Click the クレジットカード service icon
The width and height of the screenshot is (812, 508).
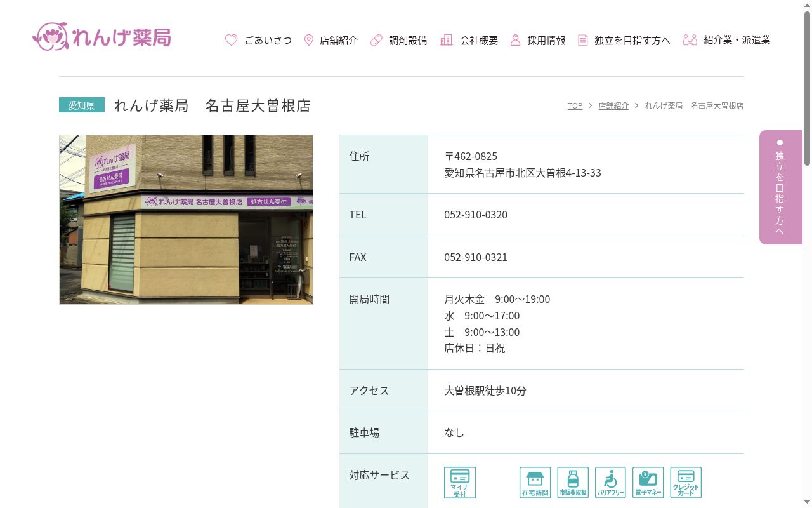coord(686,483)
